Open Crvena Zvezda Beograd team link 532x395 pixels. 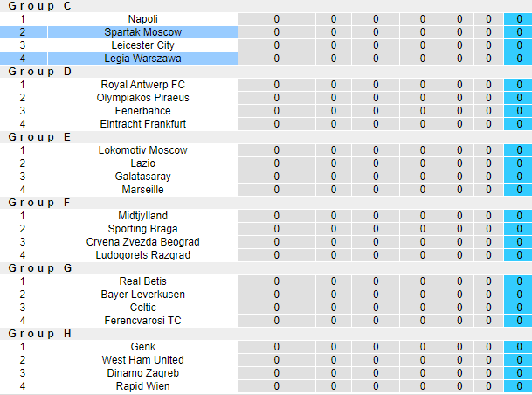(x=143, y=242)
